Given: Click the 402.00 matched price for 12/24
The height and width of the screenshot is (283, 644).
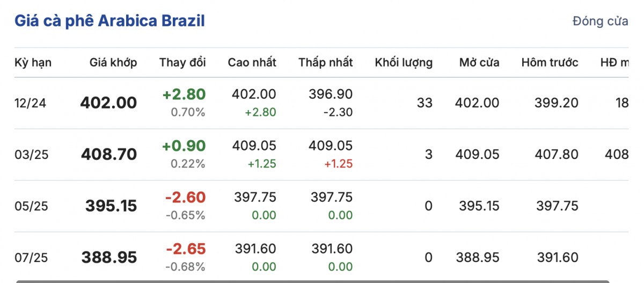Looking at the screenshot, I should (x=108, y=103).
